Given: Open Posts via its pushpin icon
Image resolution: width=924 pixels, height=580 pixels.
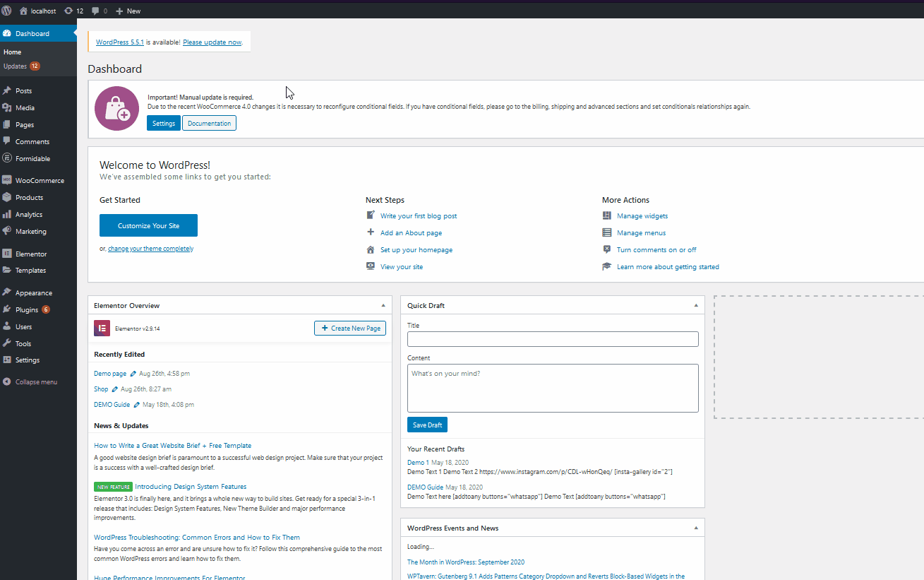Looking at the screenshot, I should click(7, 90).
